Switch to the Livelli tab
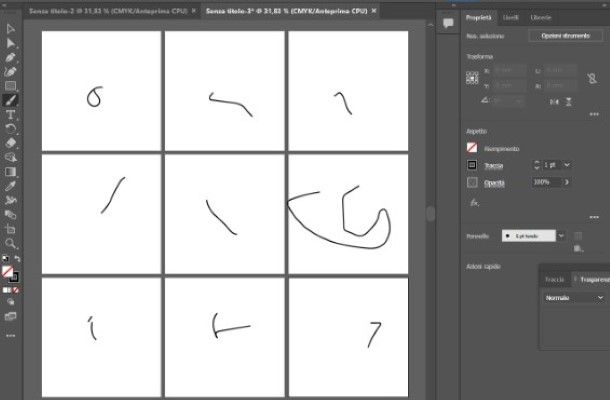This screenshot has width=610, height=400. pyautogui.click(x=510, y=18)
